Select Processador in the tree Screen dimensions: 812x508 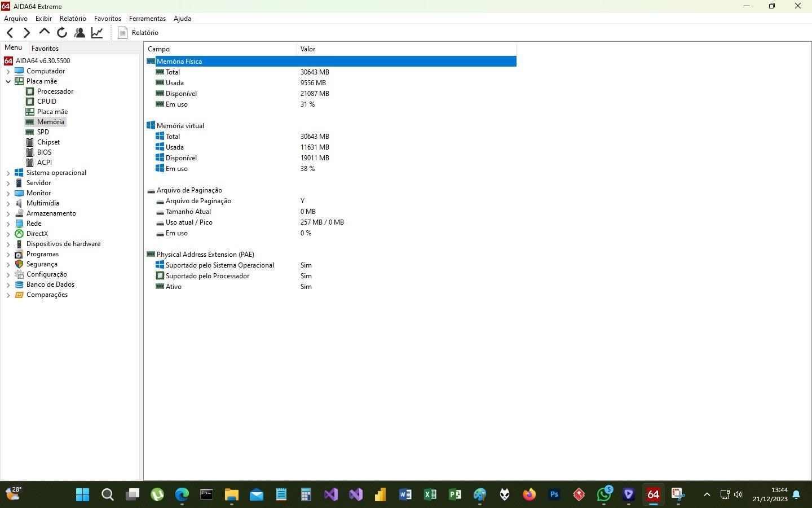pos(55,91)
